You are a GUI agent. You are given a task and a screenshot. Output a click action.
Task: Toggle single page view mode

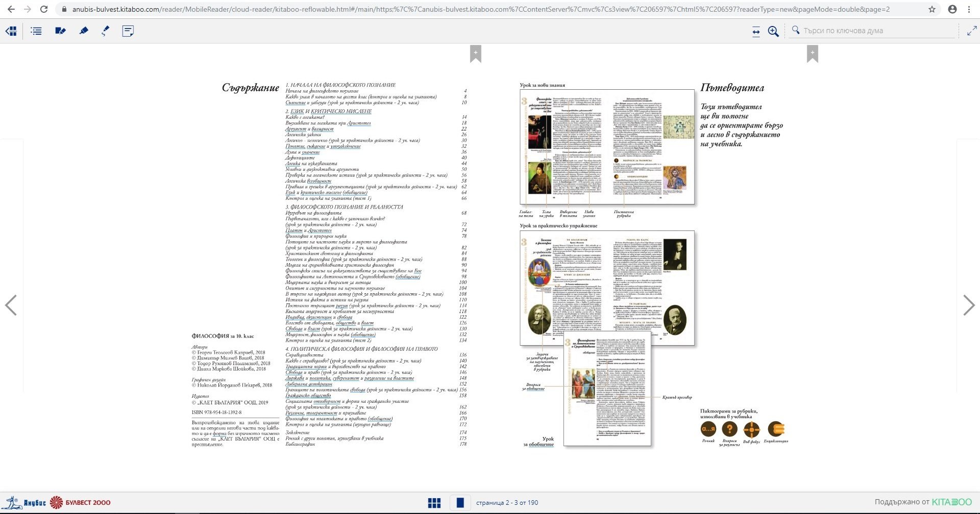click(x=460, y=503)
